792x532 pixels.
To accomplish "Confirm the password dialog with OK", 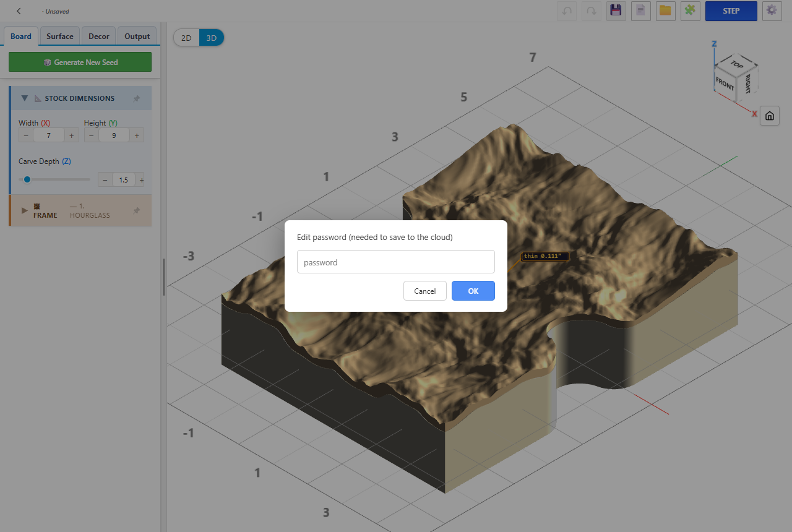I will [x=473, y=291].
